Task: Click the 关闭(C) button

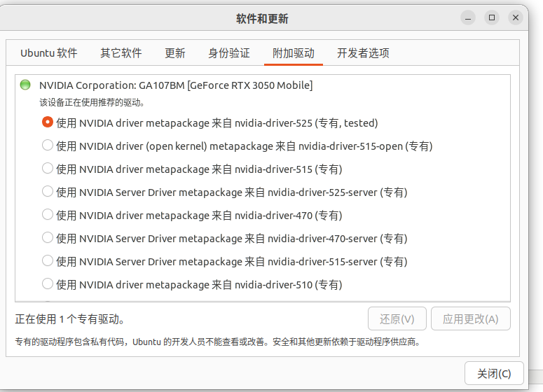Action: pyautogui.click(x=494, y=373)
